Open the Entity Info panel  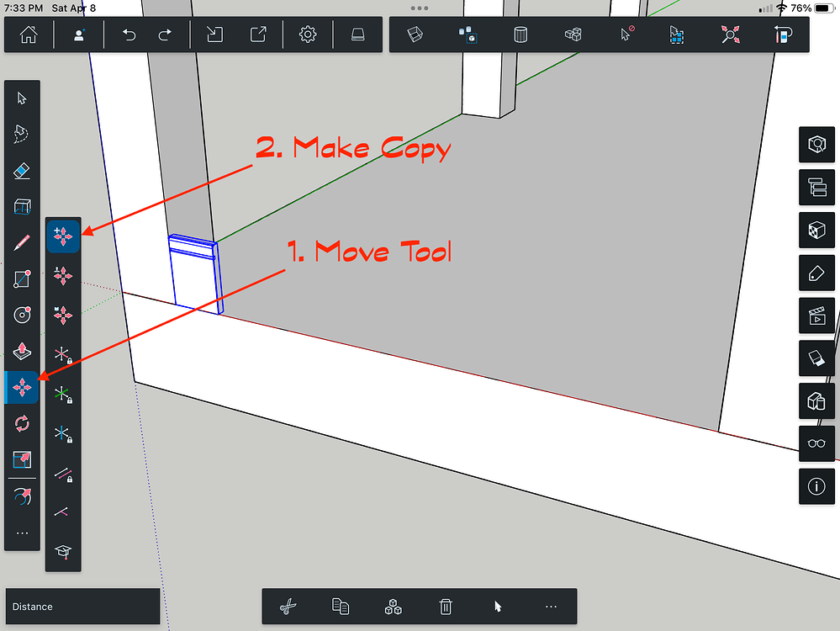coord(816,486)
